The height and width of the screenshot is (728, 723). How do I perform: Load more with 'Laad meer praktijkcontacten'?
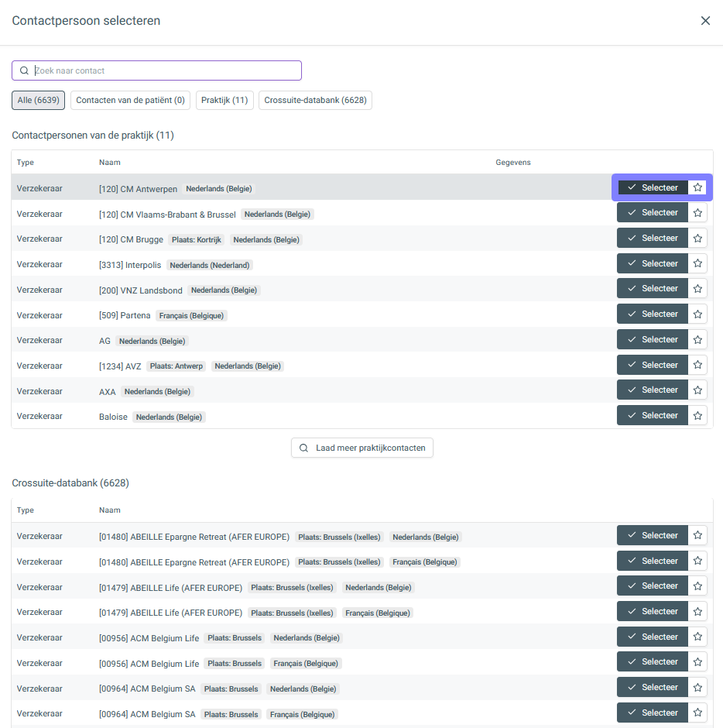click(362, 448)
